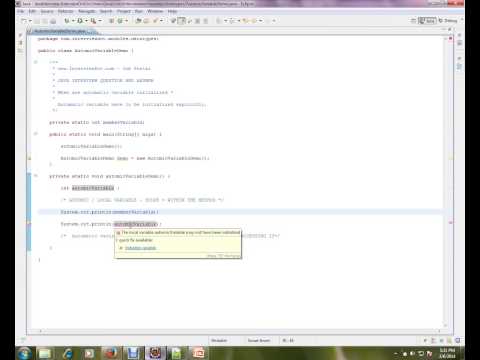Open the Window menu
480x360 pixels.
pos(155,11)
